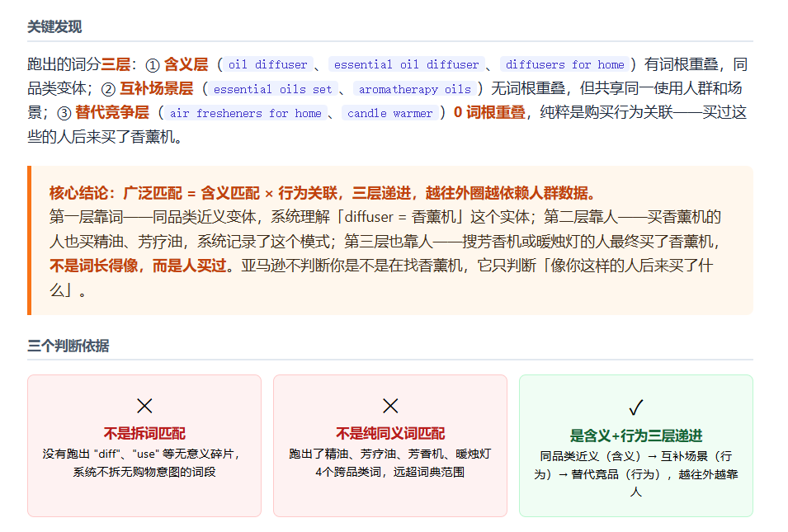Select the 'candle warmer' keyword tag
Screen dimensions: 788x532
390,113
